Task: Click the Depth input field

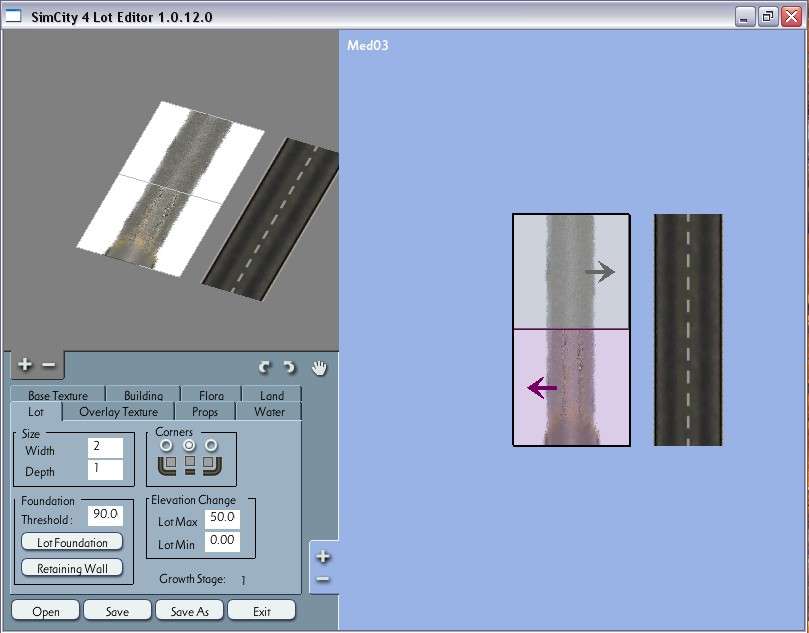Action: [x=105, y=469]
